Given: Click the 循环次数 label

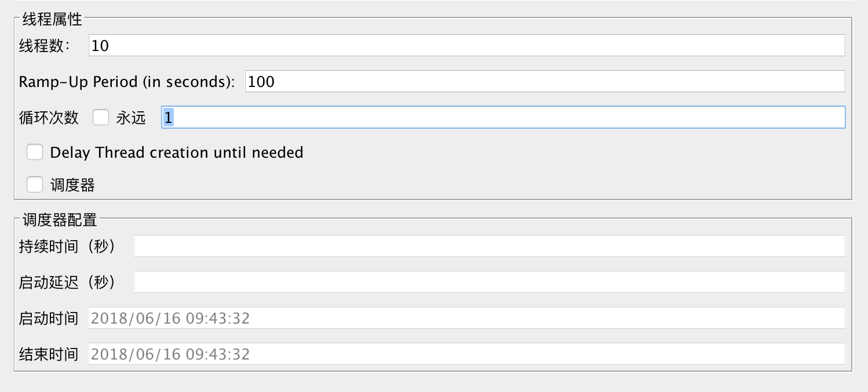Looking at the screenshot, I should (48, 118).
